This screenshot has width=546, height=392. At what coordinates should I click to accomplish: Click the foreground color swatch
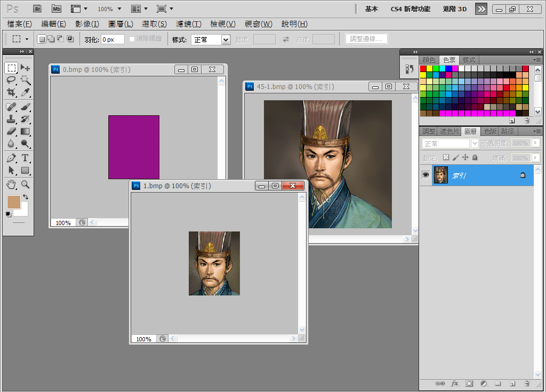click(x=13, y=202)
